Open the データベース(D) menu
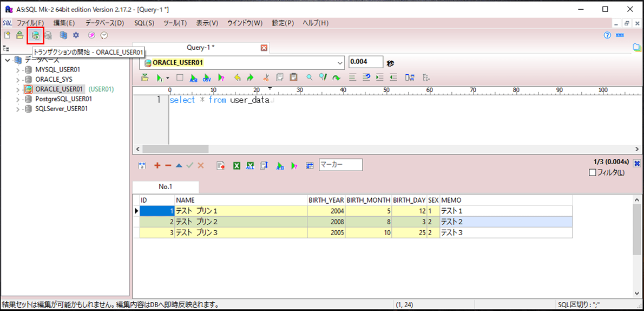The image size is (644, 311). coord(104,23)
